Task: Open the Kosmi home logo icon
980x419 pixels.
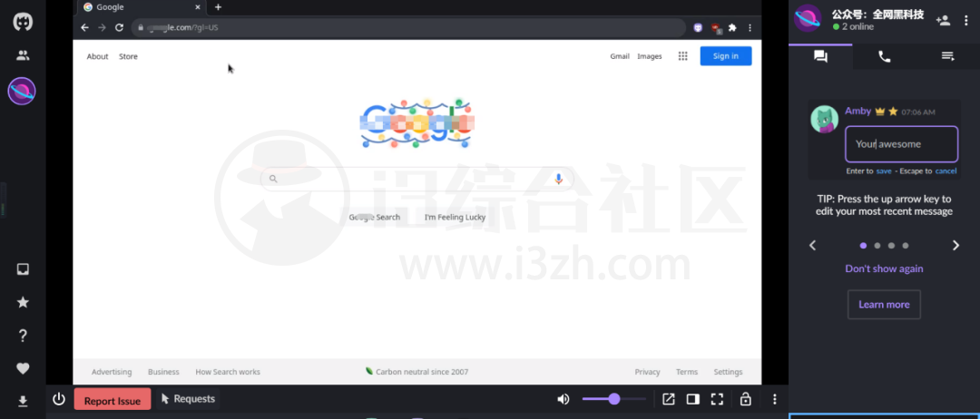Action: coord(23,22)
